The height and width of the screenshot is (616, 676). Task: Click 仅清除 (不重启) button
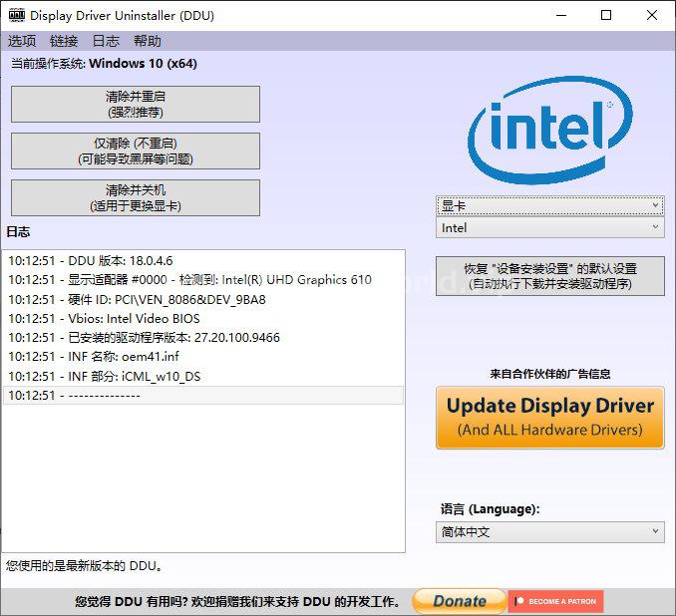136,151
